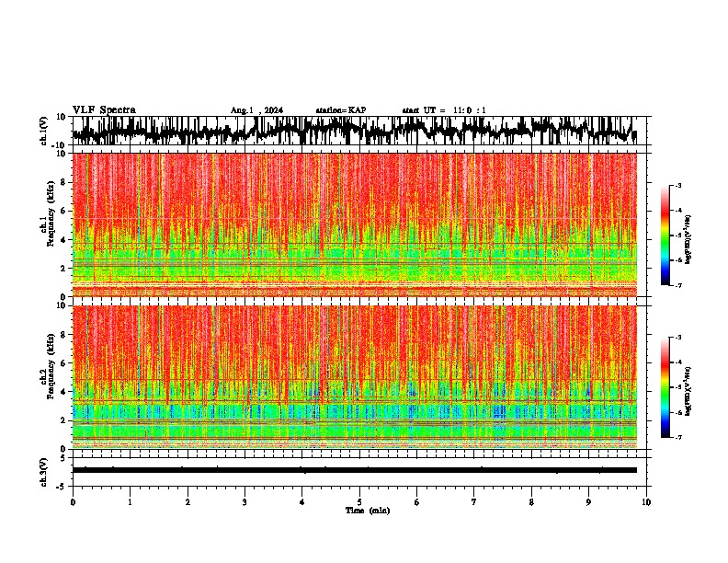Click the "8" kHz tick of ch.2 spectrogram
The image size is (728, 563).
click(63, 335)
